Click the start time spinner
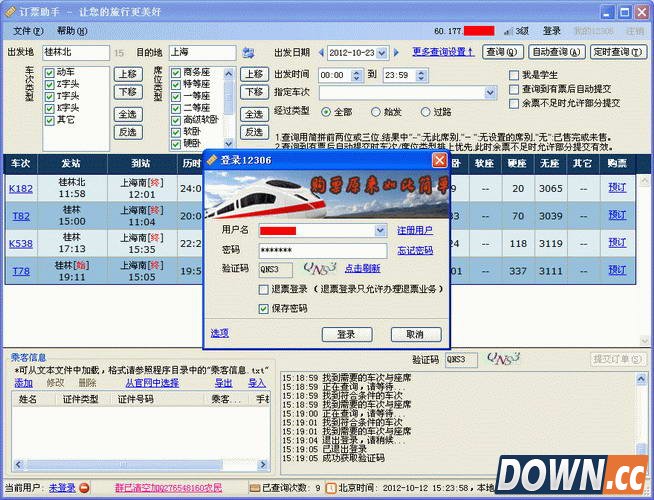 (x=356, y=75)
